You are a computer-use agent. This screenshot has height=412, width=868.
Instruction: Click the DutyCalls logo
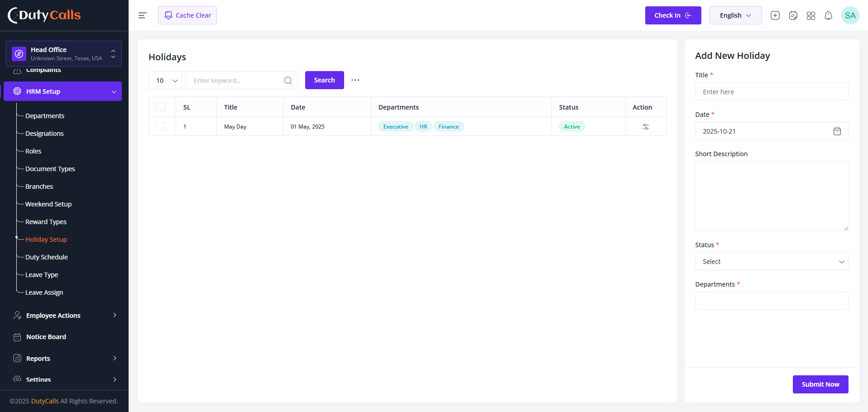point(44,15)
